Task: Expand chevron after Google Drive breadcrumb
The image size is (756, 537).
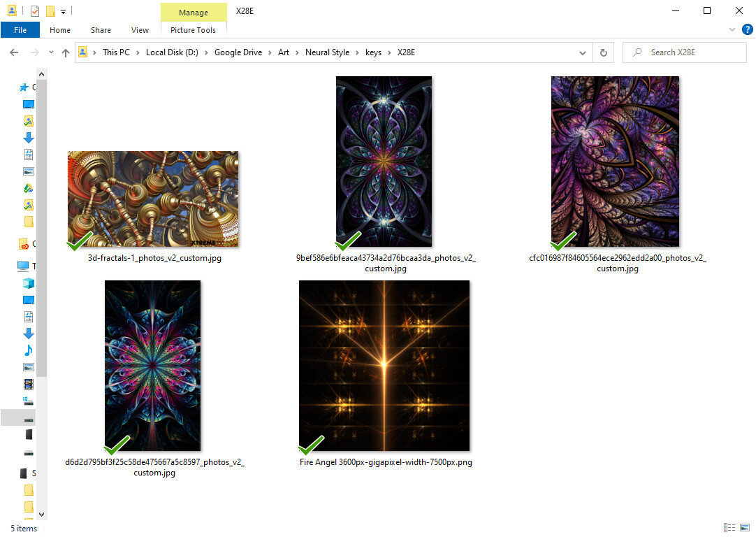Action: [x=270, y=52]
